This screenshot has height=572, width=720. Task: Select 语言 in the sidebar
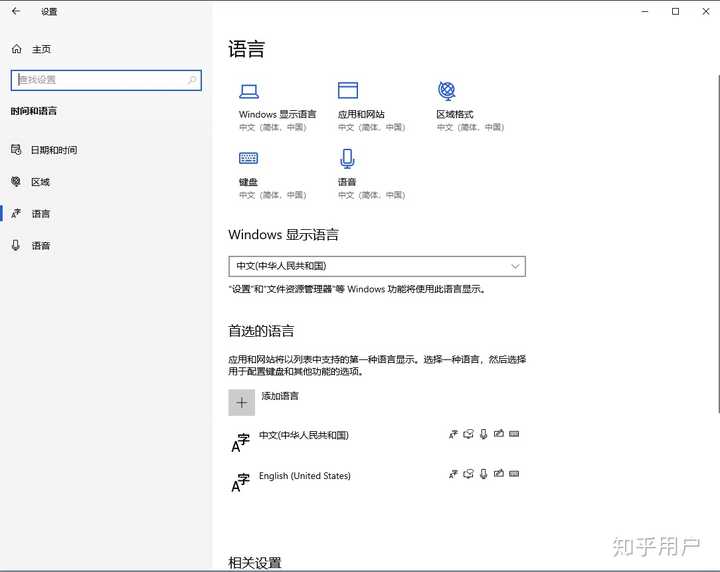[41, 214]
